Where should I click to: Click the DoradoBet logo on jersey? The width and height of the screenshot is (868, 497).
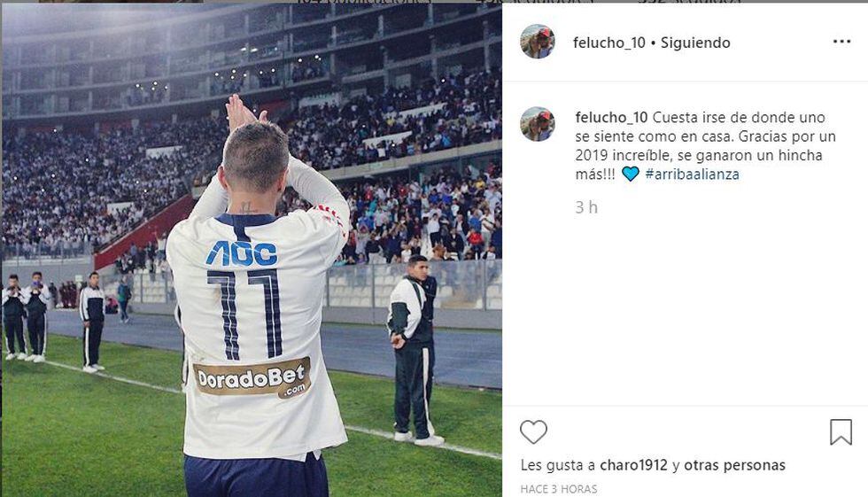pyautogui.click(x=252, y=378)
